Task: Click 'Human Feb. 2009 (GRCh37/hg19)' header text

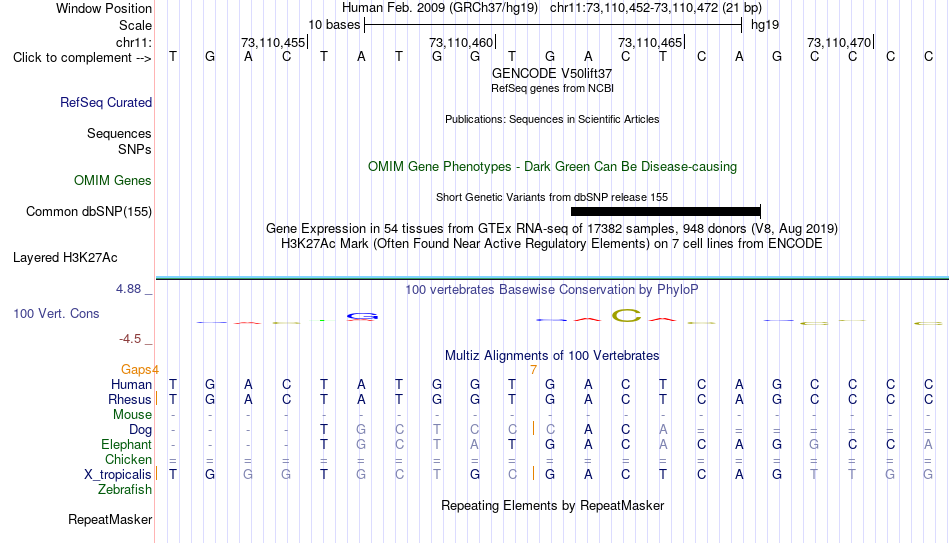Action: coord(440,8)
